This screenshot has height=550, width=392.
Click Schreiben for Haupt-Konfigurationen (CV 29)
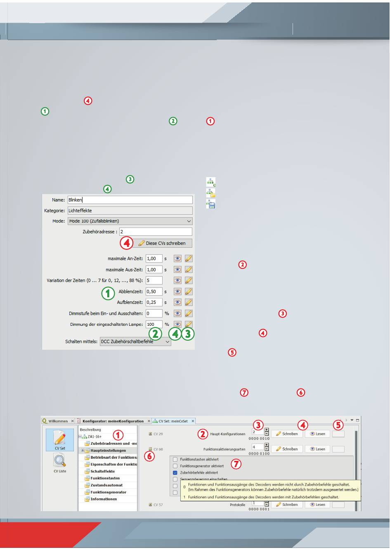[287, 434]
